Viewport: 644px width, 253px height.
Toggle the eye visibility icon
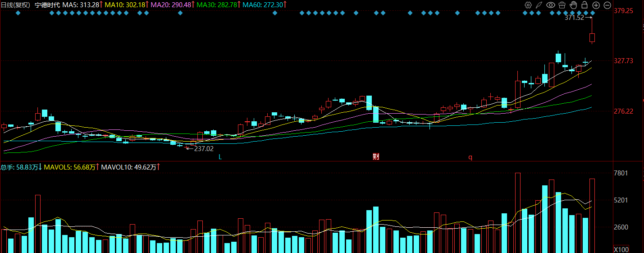(550, 5)
